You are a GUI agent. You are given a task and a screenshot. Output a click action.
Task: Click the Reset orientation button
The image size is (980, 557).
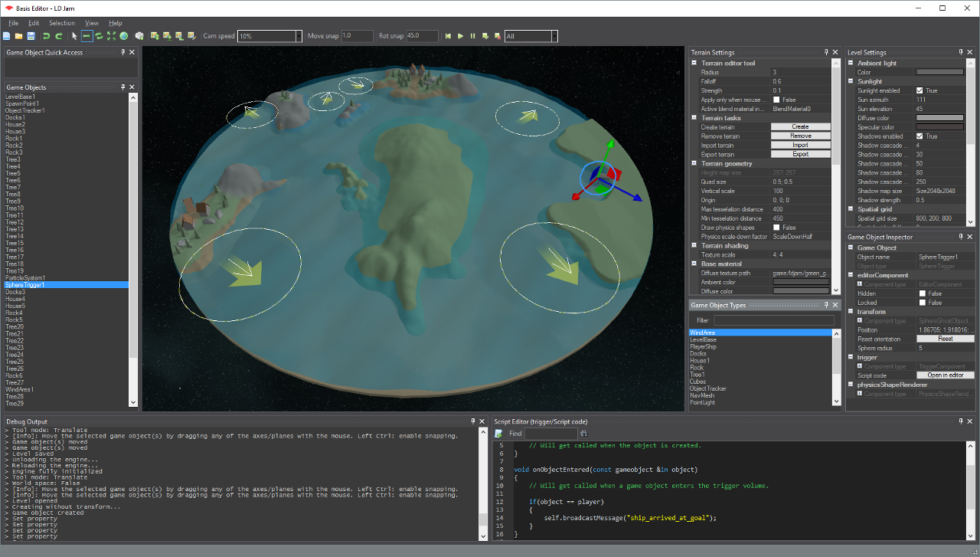point(946,339)
